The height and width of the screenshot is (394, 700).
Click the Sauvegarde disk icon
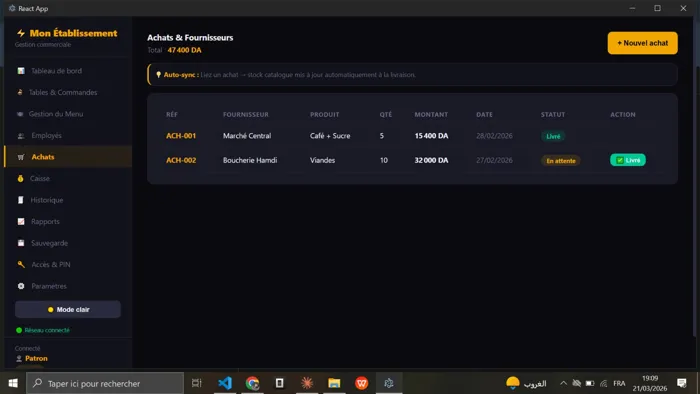point(21,243)
